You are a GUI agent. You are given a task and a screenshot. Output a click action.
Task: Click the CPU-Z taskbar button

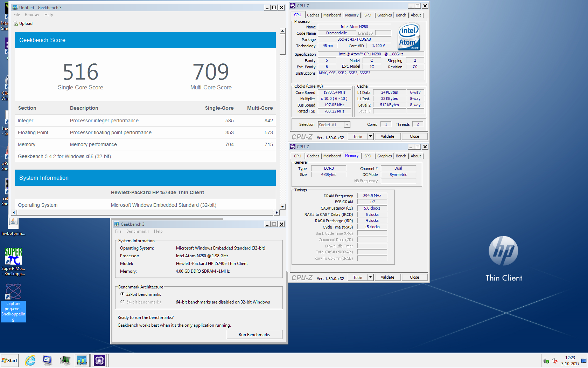pos(99,360)
